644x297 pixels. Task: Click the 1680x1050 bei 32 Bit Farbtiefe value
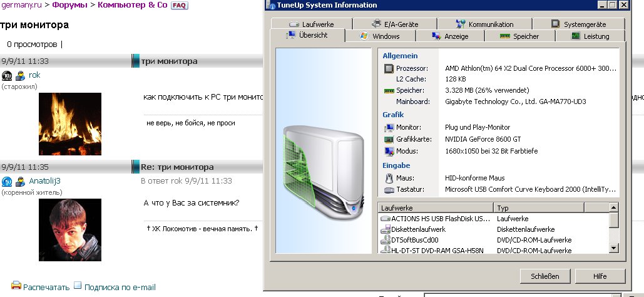click(491, 151)
